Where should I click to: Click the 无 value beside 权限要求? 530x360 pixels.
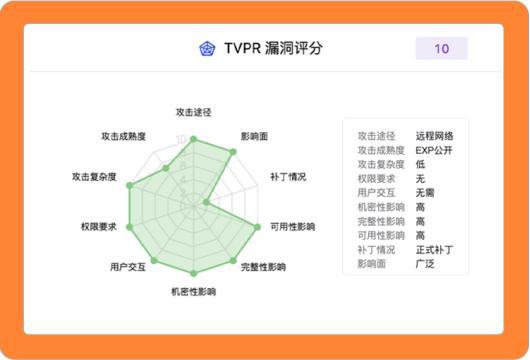coord(420,178)
